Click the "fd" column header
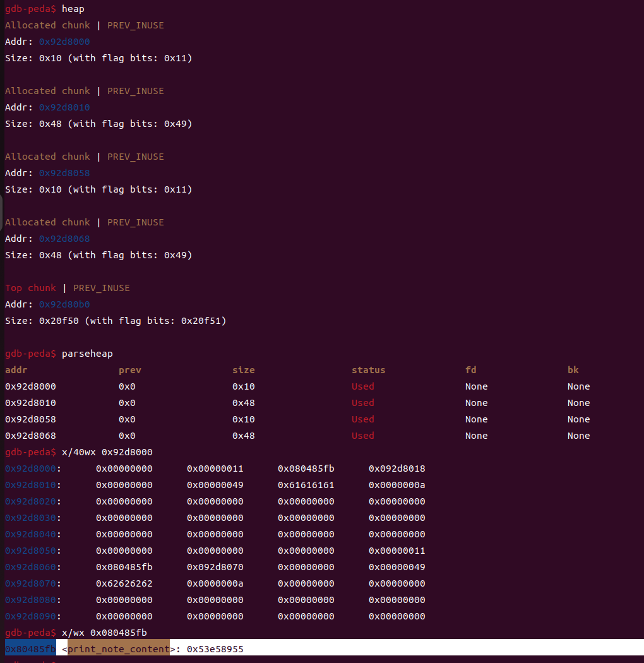This screenshot has width=644, height=663. tap(470, 370)
